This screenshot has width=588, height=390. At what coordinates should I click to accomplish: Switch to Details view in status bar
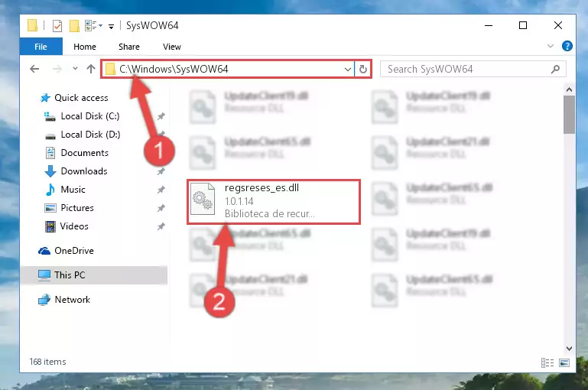pyautogui.click(x=547, y=362)
